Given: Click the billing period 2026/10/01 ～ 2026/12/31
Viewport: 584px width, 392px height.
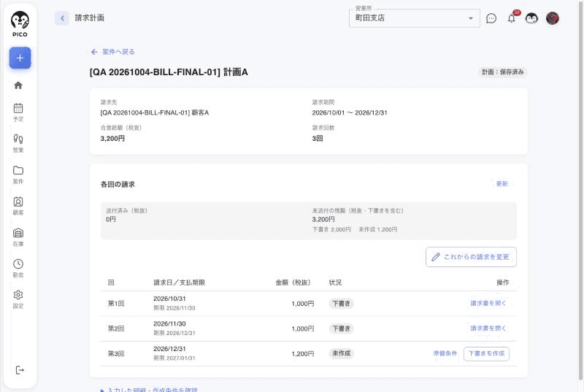Looking at the screenshot, I should click(350, 112).
